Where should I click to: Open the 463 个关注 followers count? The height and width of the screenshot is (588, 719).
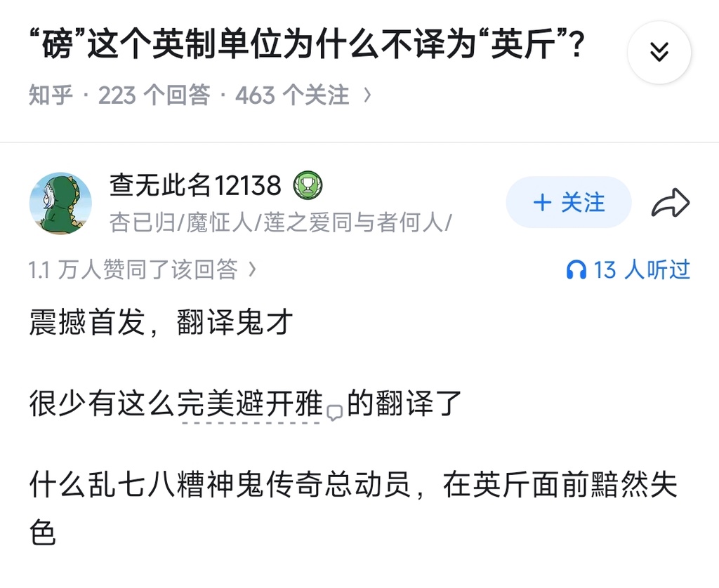tap(291, 95)
